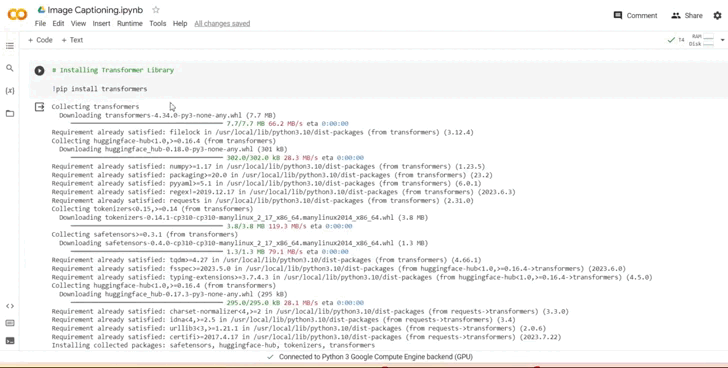Click the regex!=2019.12.17 requirement line
The image size is (728, 368).
[283, 192]
